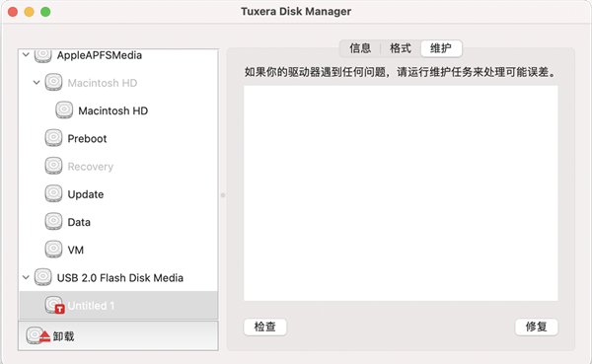Click the Tuxera Disk Manager window title

(x=296, y=11)
